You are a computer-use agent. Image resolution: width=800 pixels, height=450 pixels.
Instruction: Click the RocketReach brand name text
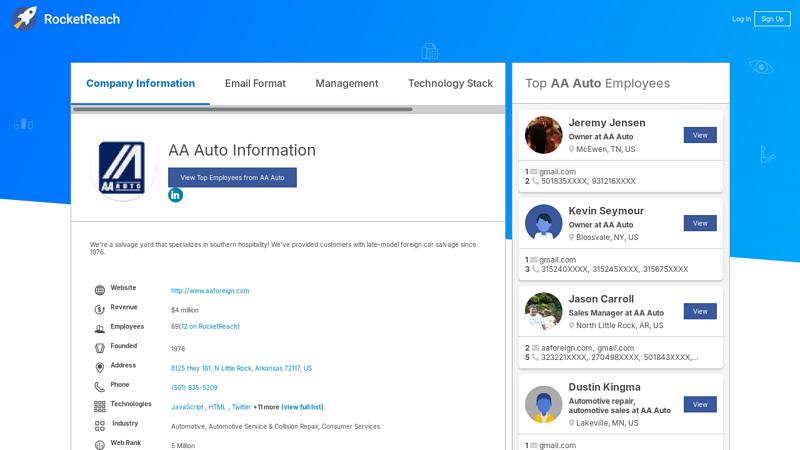(x=82, y=19)
